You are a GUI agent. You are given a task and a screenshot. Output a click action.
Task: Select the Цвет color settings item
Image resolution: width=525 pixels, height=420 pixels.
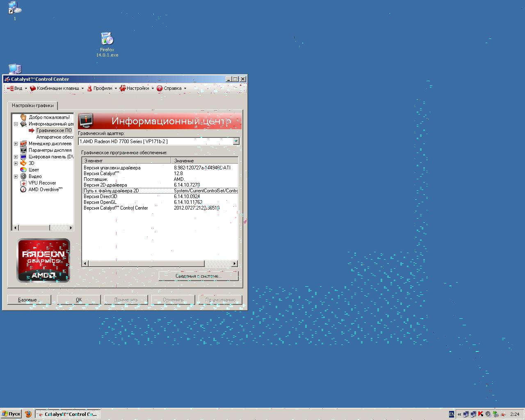click(x=34, y=170)
